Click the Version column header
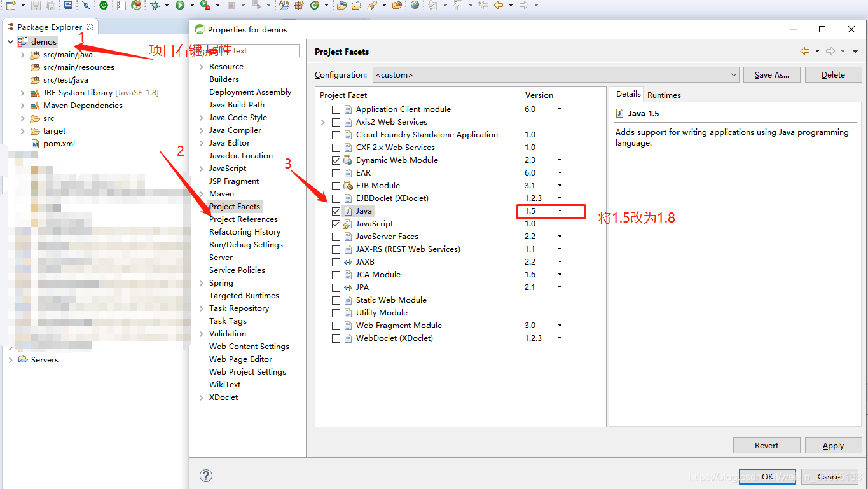 click(x=545, y=95)
